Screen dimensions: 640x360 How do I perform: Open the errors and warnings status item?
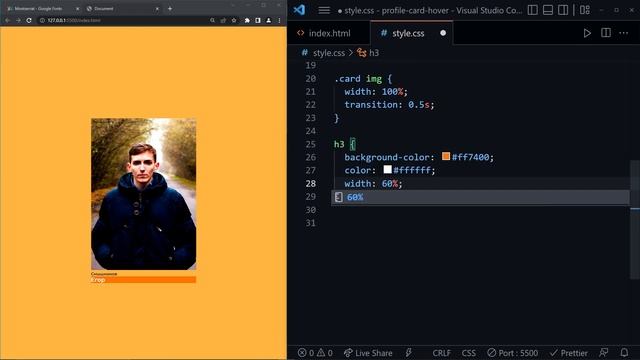(x=315, y=353)
